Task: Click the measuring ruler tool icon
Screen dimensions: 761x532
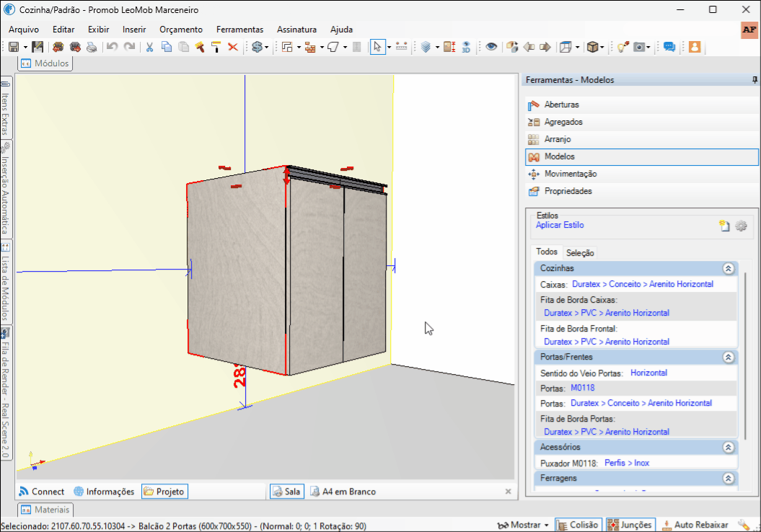Action: (401, 47)
